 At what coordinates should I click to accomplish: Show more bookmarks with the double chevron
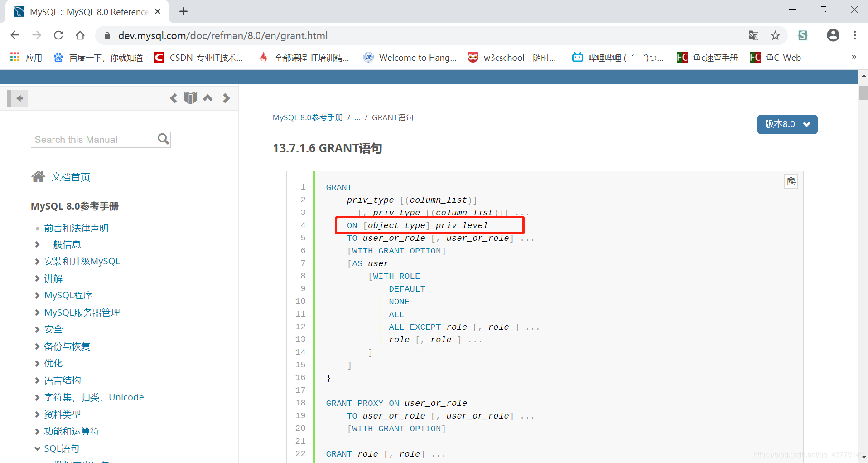coord(854,57)
